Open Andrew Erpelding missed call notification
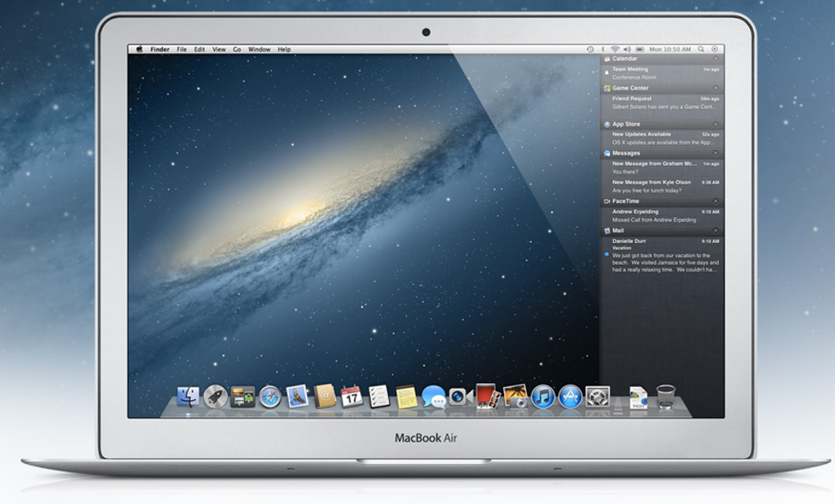Image resolution: width=835 pixels, height=504 pixels. click(662, 215)
